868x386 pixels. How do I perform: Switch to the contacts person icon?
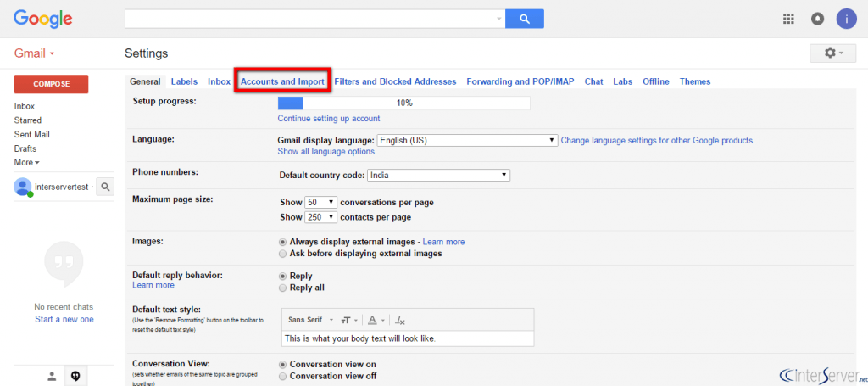(52, 377)
